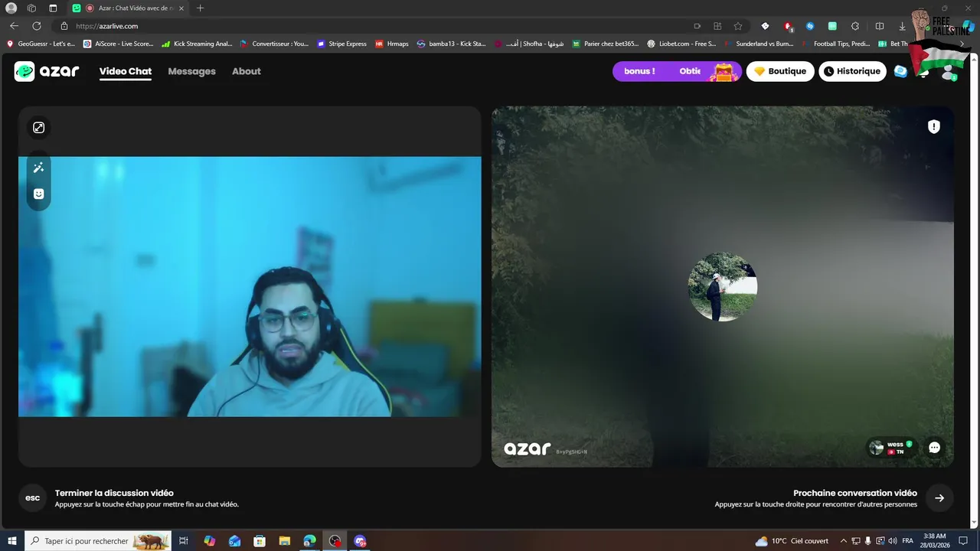Open the GeoGuessr bookmark
980x551 pixels.
pyautogui.click(x=41, y=44)
